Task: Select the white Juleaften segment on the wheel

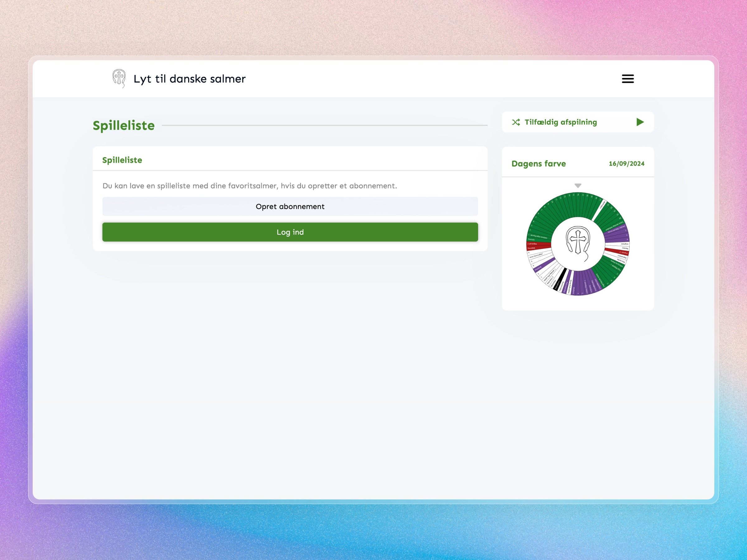Action: tap(624, 244)
